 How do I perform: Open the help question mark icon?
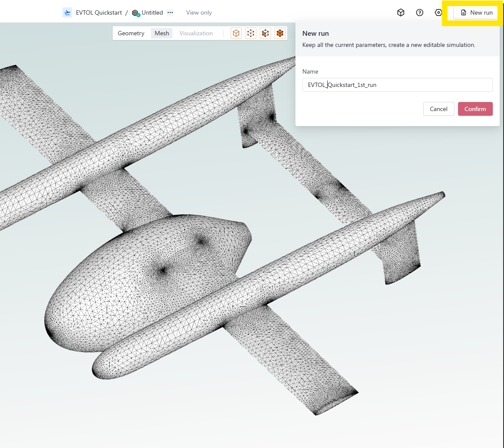pyautogui.click(x=420, y=12)
